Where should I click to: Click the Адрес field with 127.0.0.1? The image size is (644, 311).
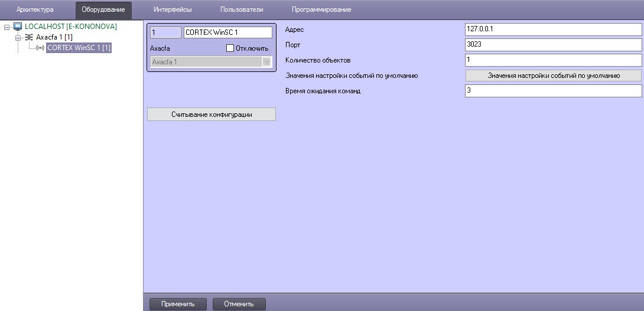[x=553, y=30]
